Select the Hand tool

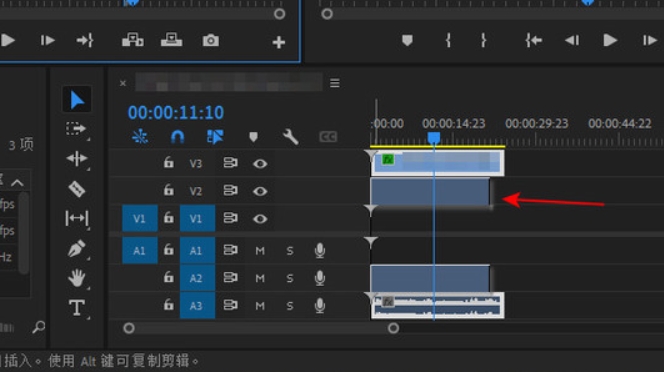coord(77,278)
